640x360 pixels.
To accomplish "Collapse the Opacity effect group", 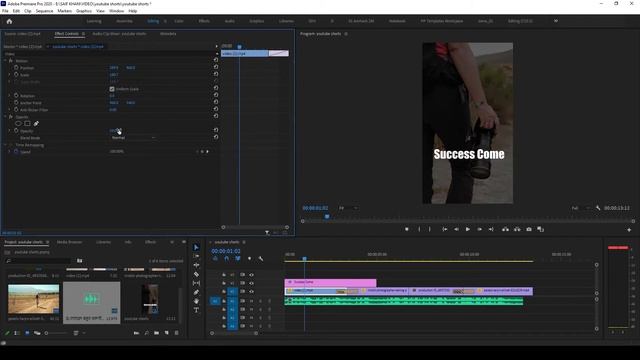I will [5, 117].
